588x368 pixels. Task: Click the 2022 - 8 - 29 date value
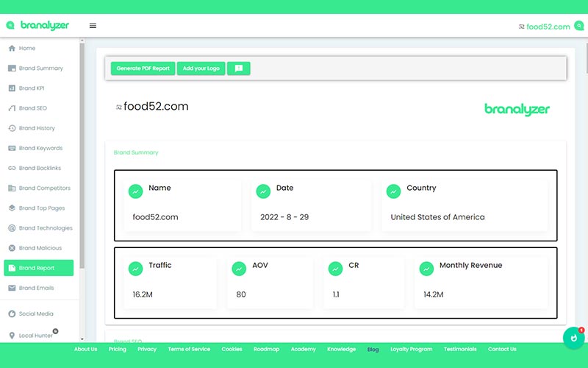coord(284,217)
